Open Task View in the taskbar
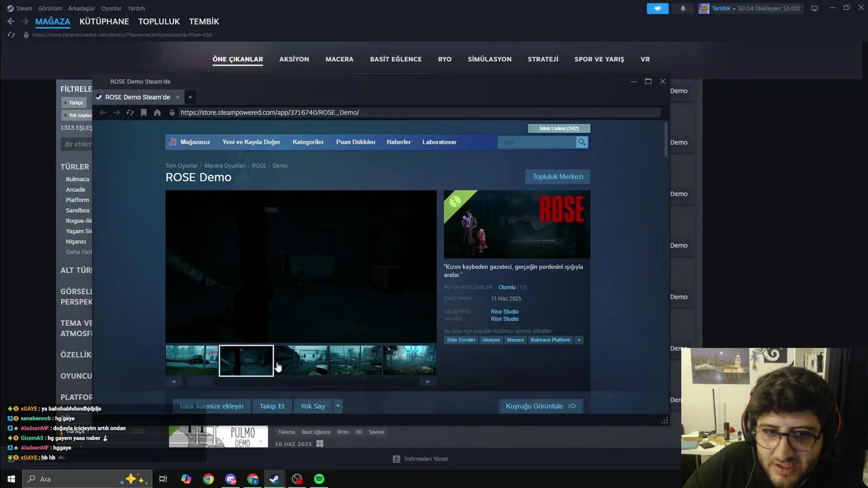This screenshot has width=868, height=488. (x=163, y=479)
